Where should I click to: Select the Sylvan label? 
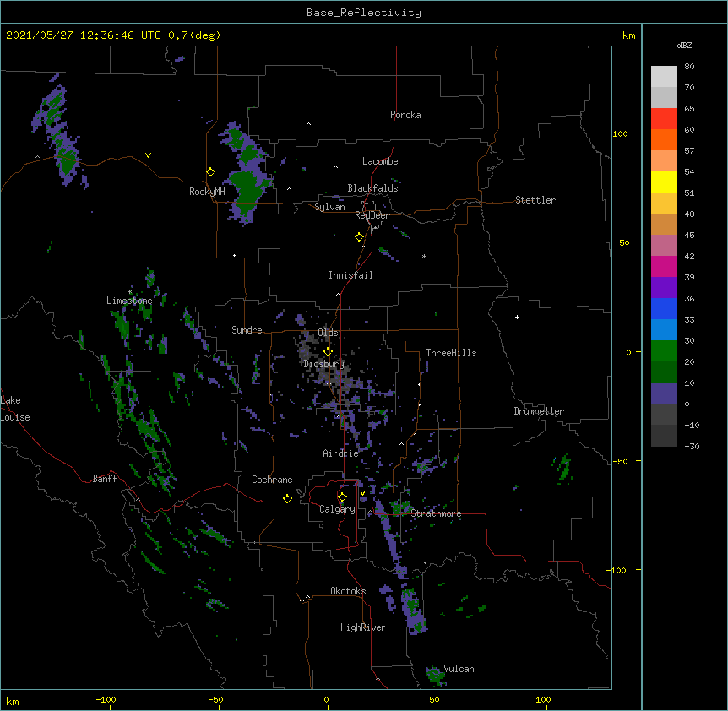point(329,207)
